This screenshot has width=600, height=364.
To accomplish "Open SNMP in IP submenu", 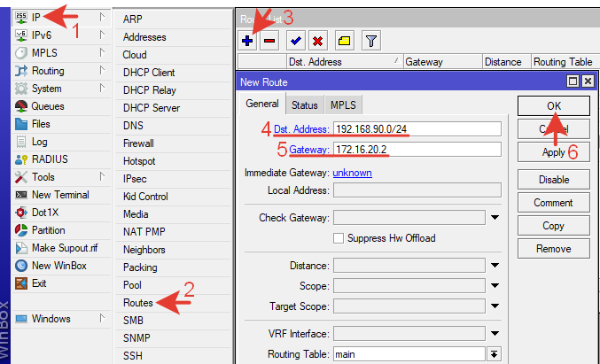I will pos(136,338).
